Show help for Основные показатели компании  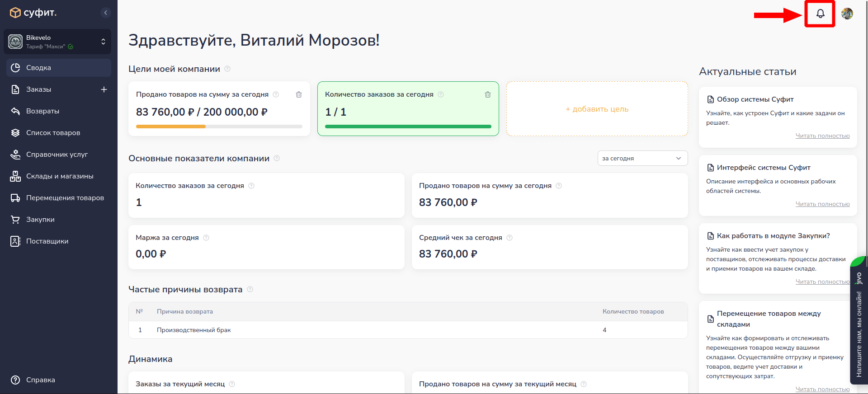277,158
